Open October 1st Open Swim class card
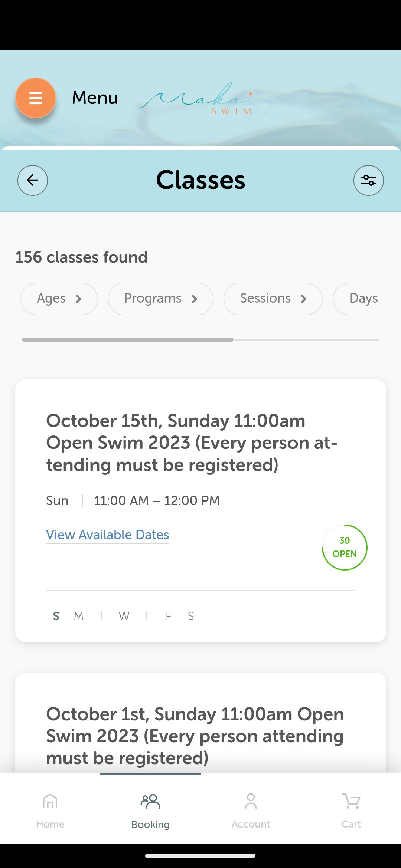The width and height of the screenshot is (401, 868). (x=195, y=736)
